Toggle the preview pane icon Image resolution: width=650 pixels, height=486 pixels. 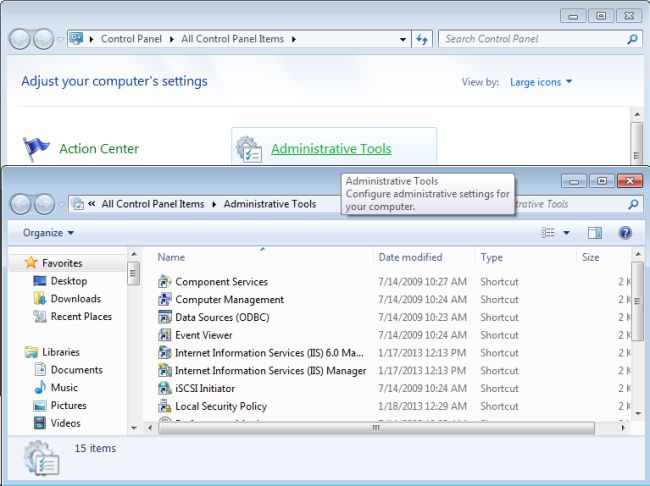click(595, 233)
